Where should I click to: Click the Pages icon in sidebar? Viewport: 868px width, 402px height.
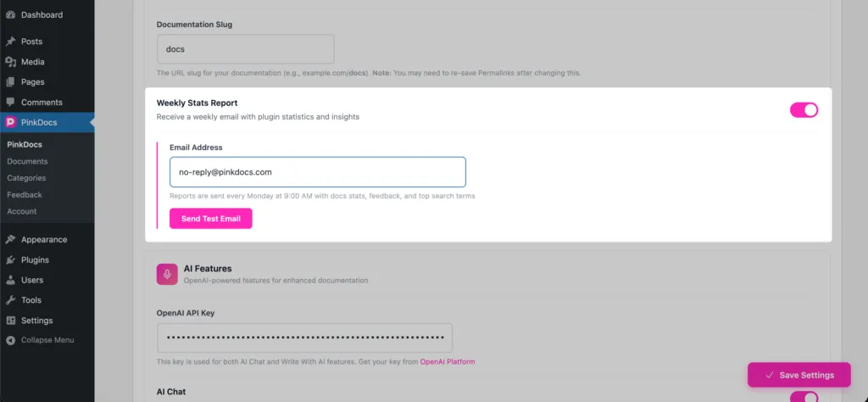[10, 82]
